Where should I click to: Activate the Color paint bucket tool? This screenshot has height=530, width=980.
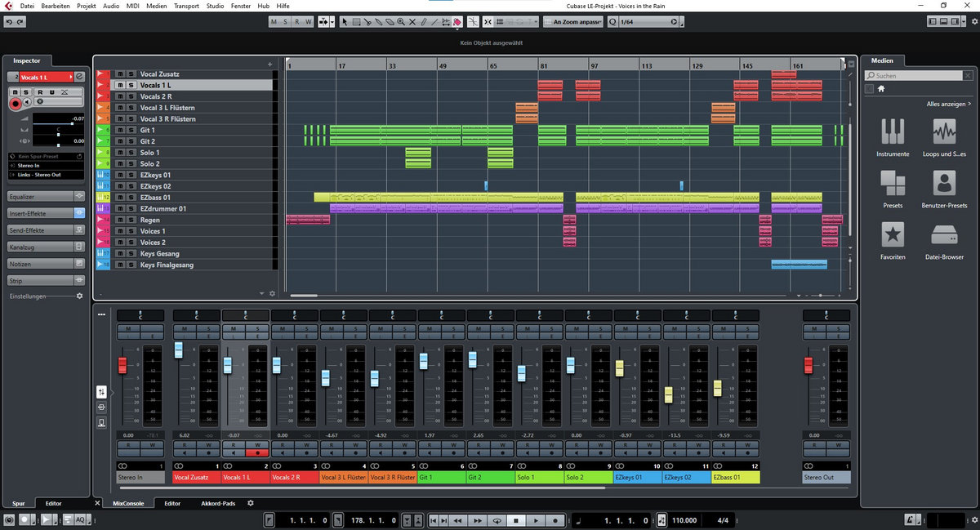click(x=457, y=21)
